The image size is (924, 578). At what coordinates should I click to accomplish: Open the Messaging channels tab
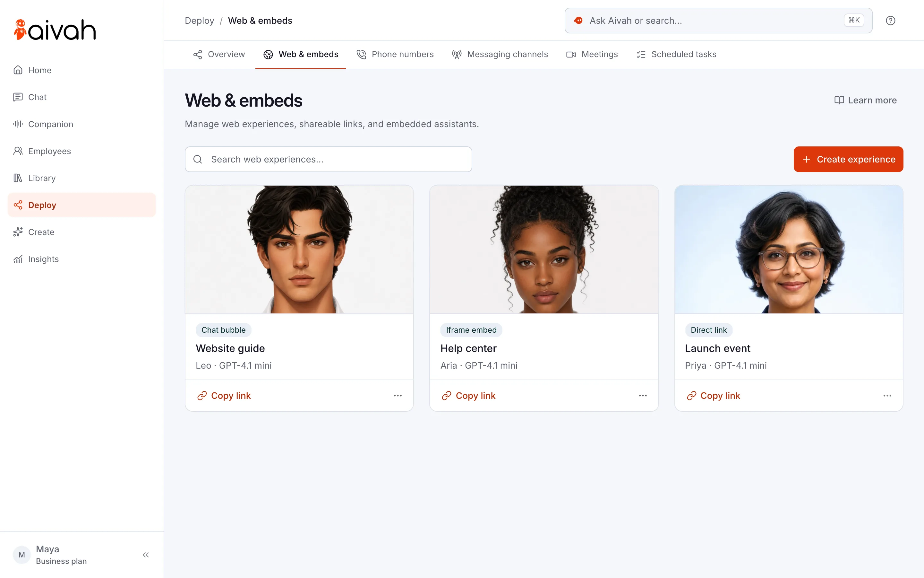500,54
